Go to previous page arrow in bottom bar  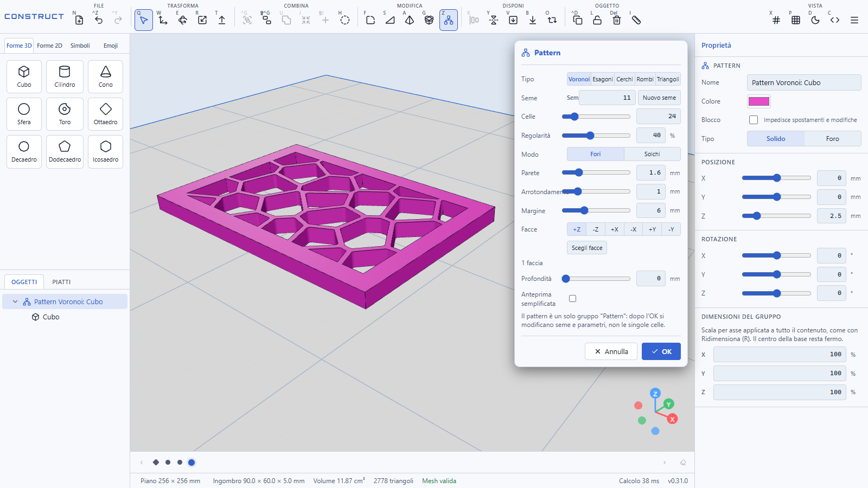tap(142, 463)
